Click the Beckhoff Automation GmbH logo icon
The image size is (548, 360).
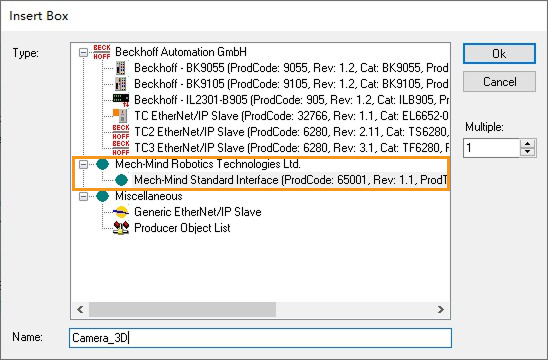coord(102,52)
